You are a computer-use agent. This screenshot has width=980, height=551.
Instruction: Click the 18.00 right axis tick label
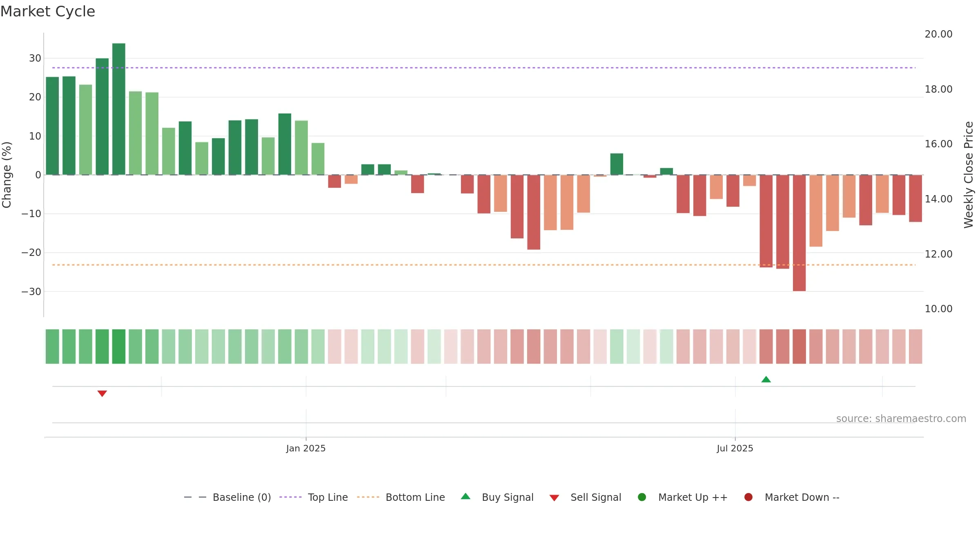coord(938,89)
